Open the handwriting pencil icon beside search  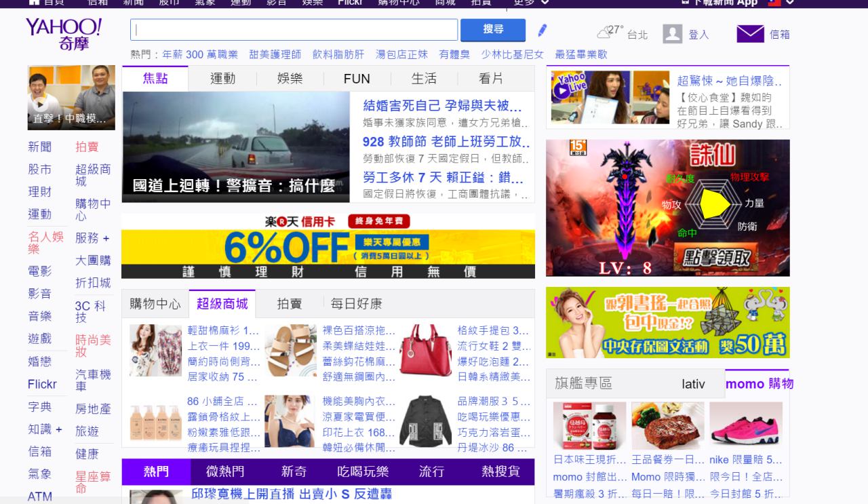point(542,31)
